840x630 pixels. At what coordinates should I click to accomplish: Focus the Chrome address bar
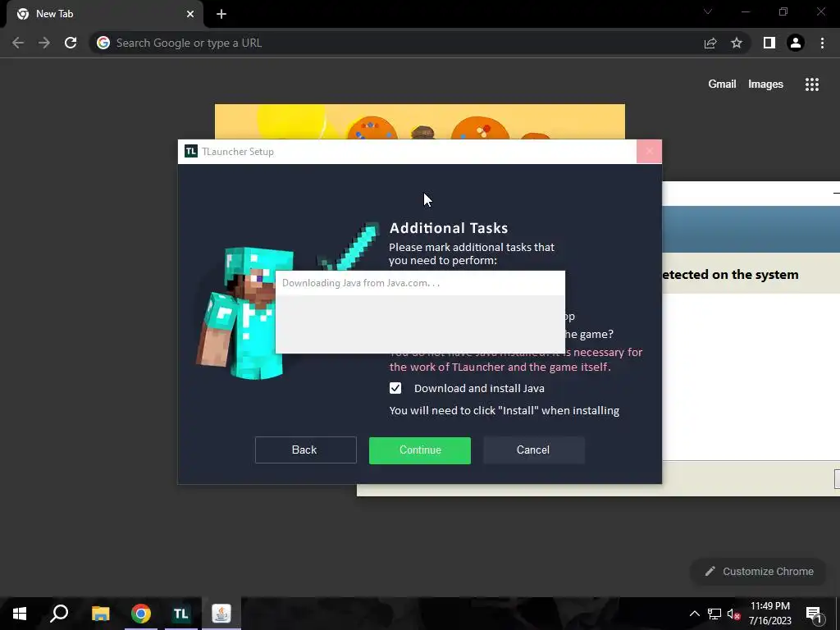pos(396,43)
